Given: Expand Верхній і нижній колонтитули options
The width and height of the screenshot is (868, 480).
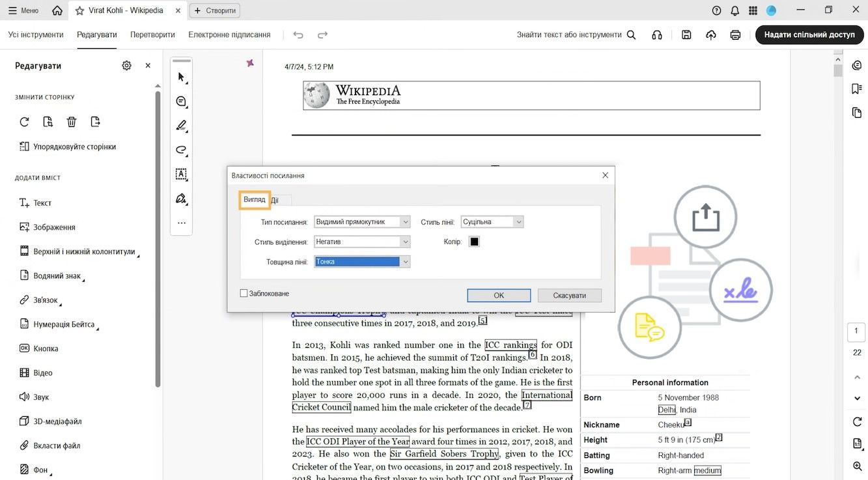Looking at the screenshot, I should point(79,251).
